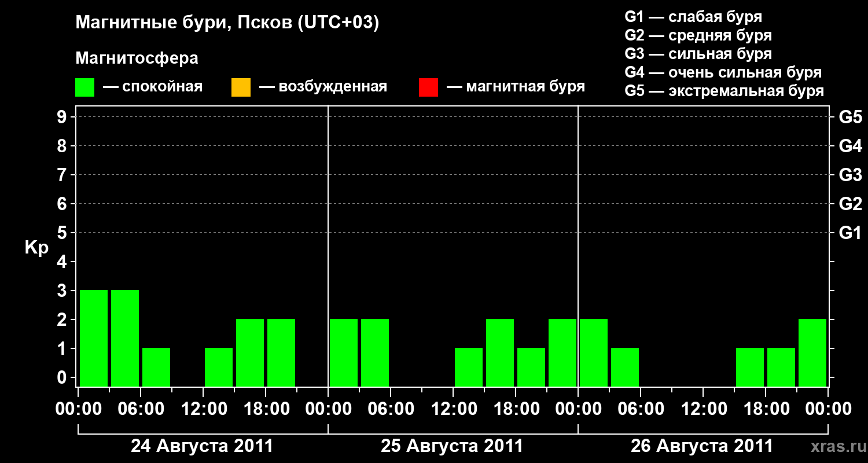
Task: Click the '— спокойная' legend label
Action: [153, 87]
